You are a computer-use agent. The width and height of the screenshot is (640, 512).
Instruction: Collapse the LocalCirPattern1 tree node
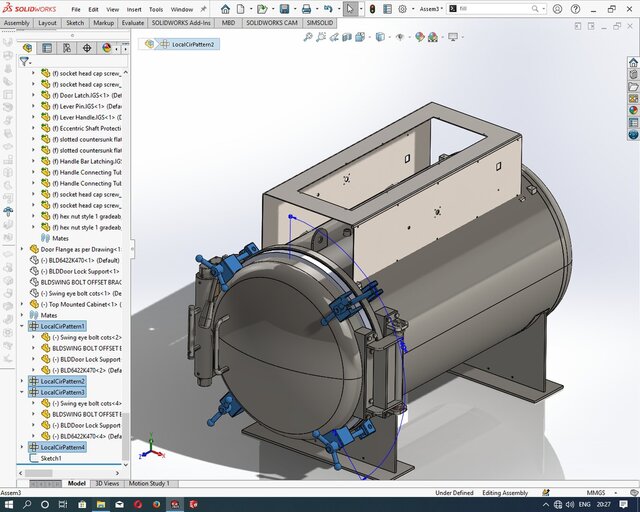point(23,326)
